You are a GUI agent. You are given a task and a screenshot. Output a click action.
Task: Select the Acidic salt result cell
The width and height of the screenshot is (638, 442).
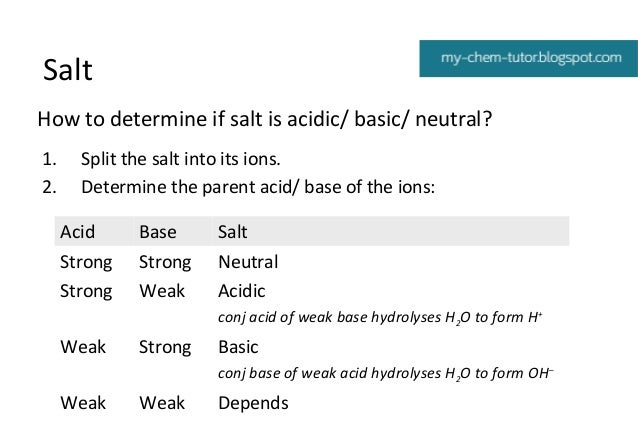[x=242, y=291]
